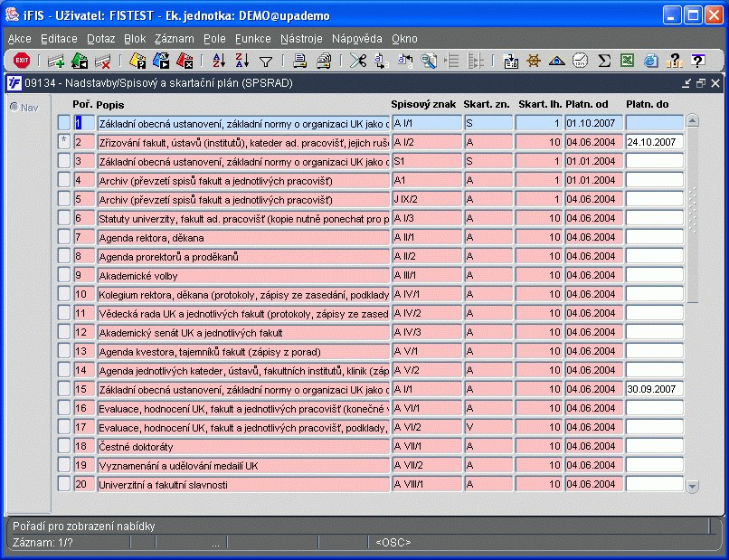
Task: Open the magnifier zoom-document icon
Action: (x=428, y=61)
